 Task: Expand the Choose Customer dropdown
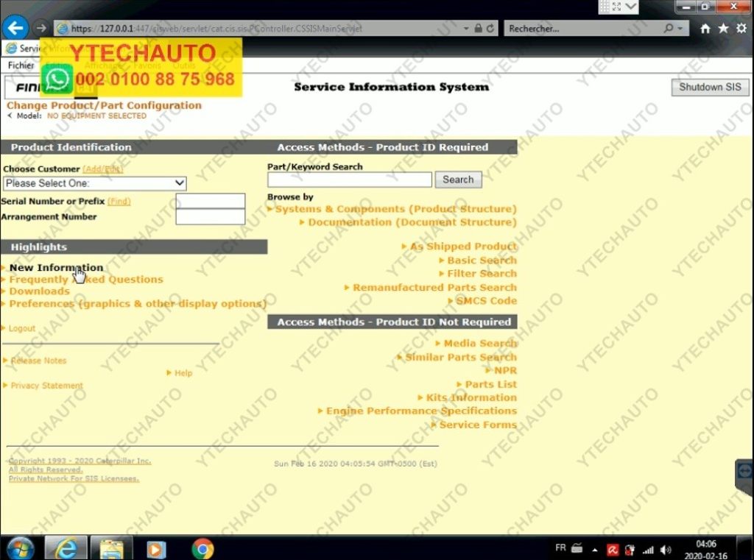click(95, 183)
